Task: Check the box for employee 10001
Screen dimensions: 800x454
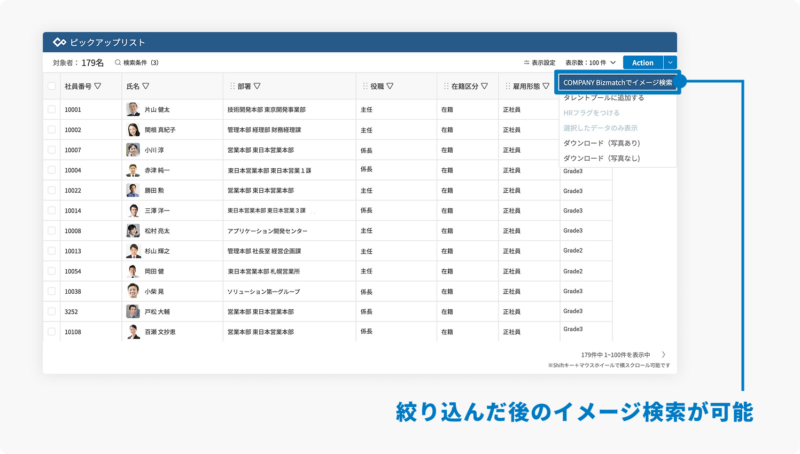Action: pos(52,109)
